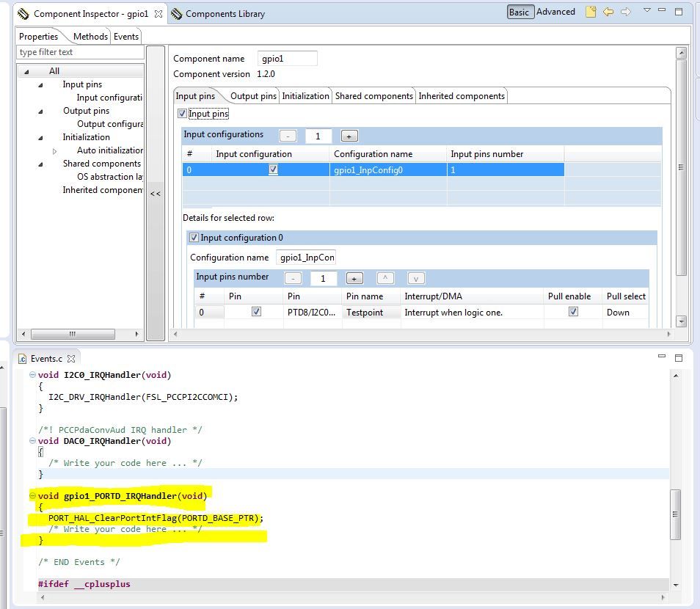The width and height of the screenshot is (700, 609).
Task: Toggle the Pull enable checkbox for PTD8
Action: tap(573, 312)
